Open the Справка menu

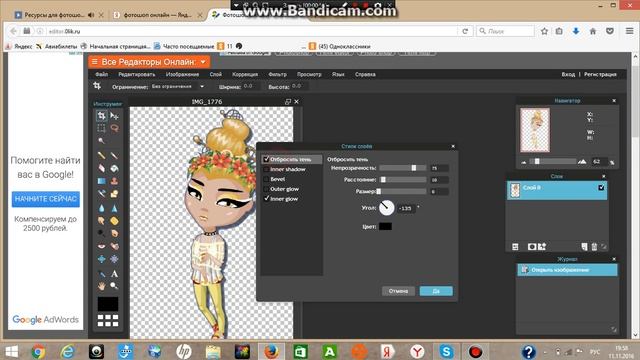[x=365, y=74]
